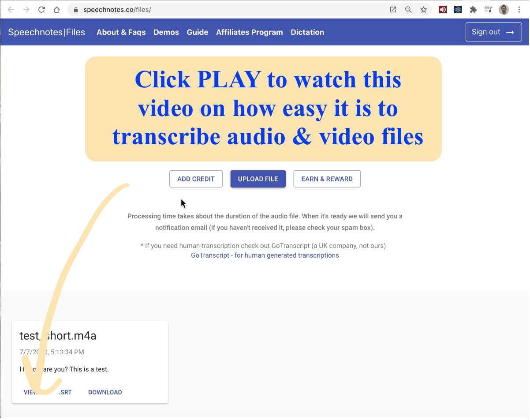This screenshot has height=420, width=530.
Task: Go to the Dictation page
Action: 307,32
